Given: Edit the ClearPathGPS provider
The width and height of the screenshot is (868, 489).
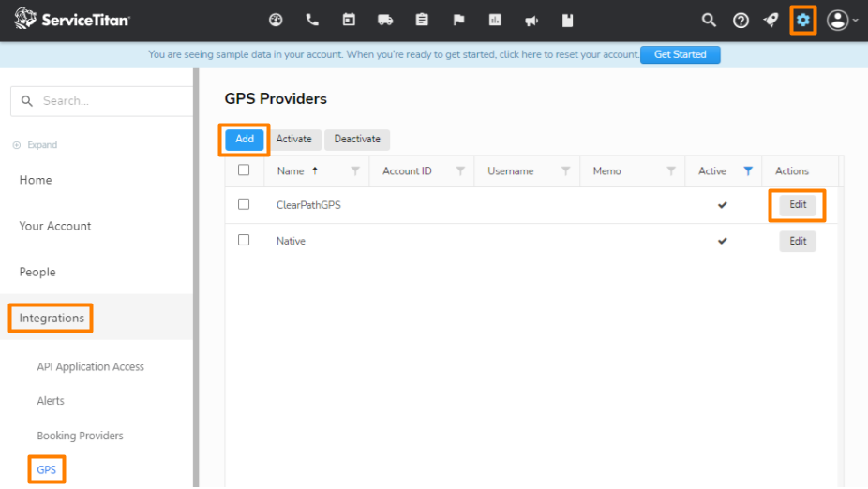Looking at the screenshot, I should [798, 204].
